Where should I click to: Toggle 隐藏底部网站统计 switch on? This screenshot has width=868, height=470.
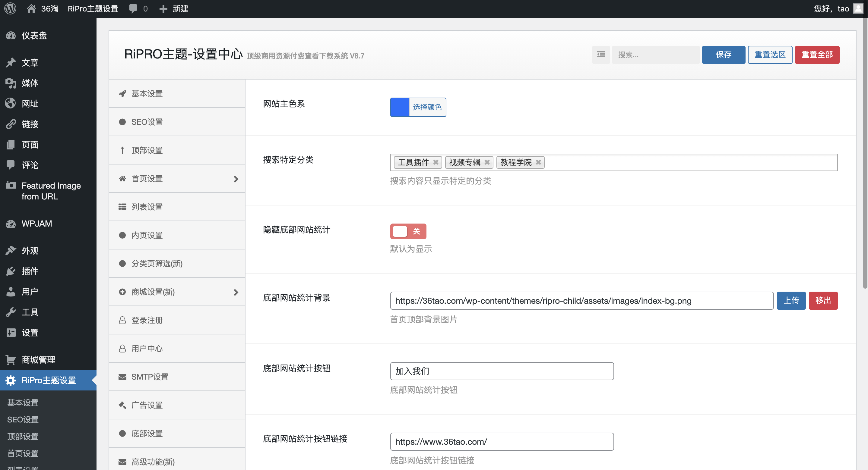408,231
